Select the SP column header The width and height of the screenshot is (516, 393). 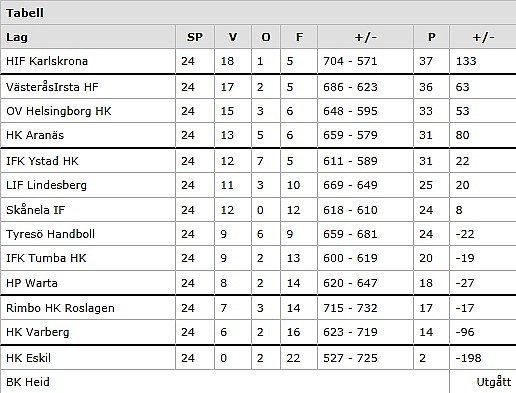195,37
